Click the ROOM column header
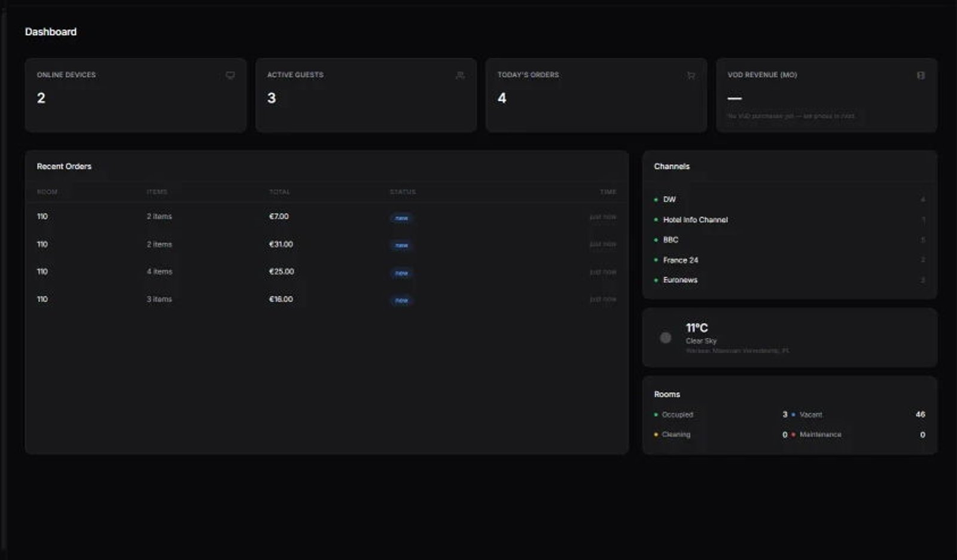The width and height of the screenshot is (957, 560). [47, 192]
